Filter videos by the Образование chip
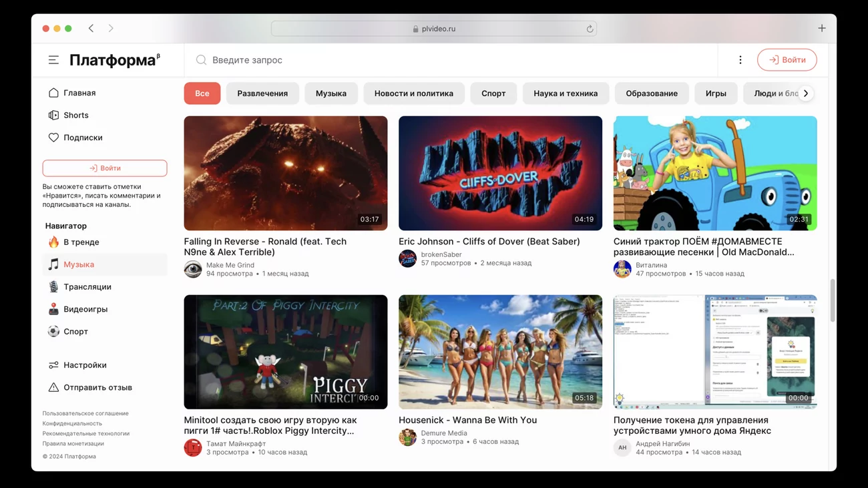The width and height of the screenshot is (868, 488). point(651,93)
